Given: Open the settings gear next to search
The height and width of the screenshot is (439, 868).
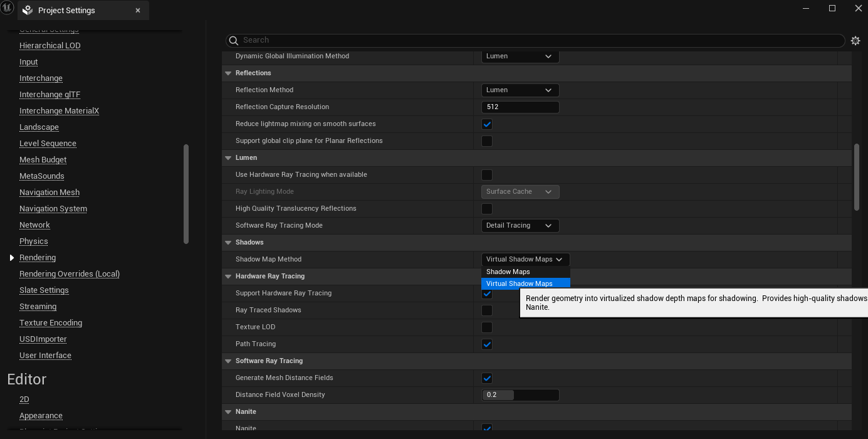Looking at the screenshot, I should [x=855, y=41].
